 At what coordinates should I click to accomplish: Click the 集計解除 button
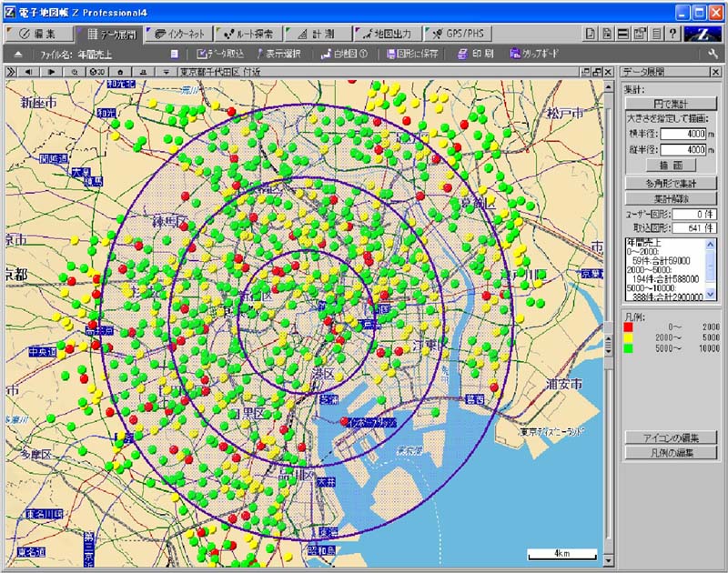pyautogui.click(x=671, y=199)
